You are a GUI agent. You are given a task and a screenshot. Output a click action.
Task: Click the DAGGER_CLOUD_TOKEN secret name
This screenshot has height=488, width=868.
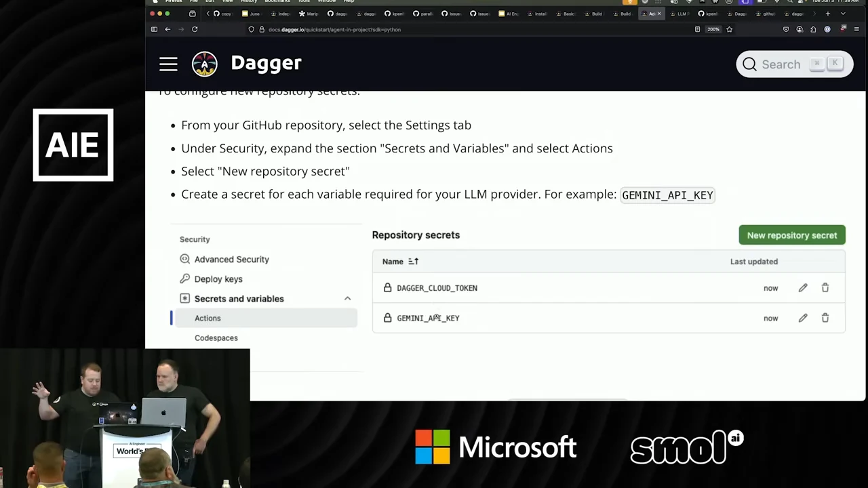click(x=437, y=288)
